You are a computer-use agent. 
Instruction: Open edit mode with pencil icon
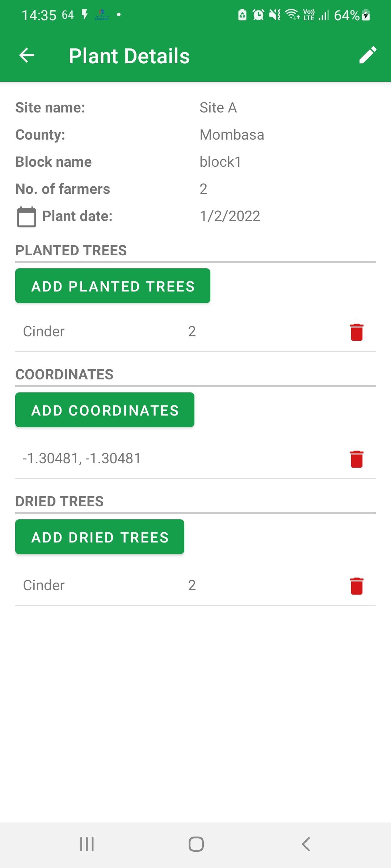point(367,55)
